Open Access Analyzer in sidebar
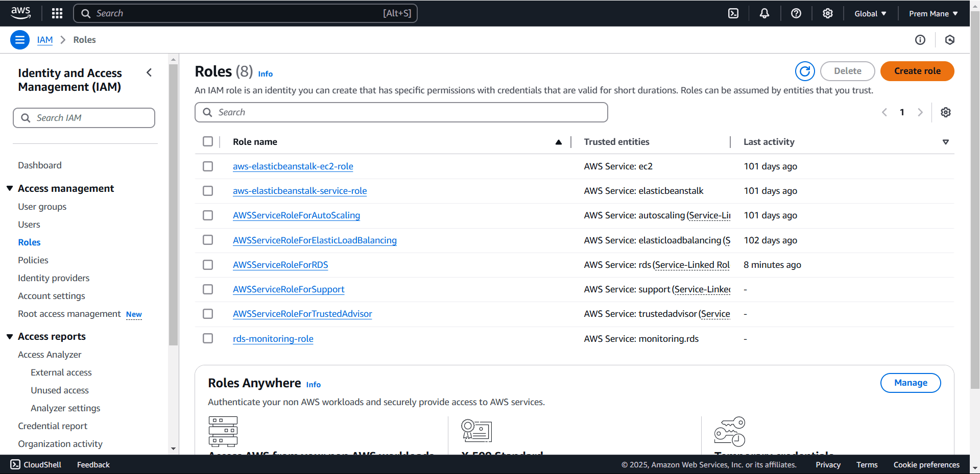This screenshot has width=980, height=474. pyautogui.click(x=50, y=355)
